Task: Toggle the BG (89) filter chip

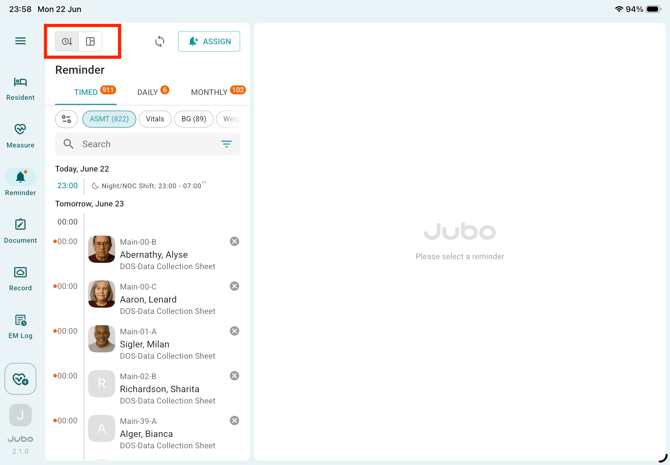Action: point(194,119)
